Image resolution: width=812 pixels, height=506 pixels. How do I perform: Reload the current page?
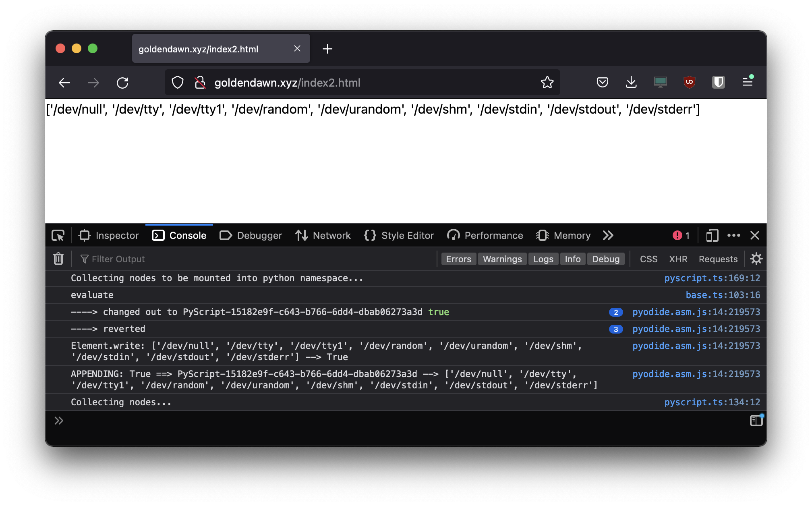click(x=122, y=83)
